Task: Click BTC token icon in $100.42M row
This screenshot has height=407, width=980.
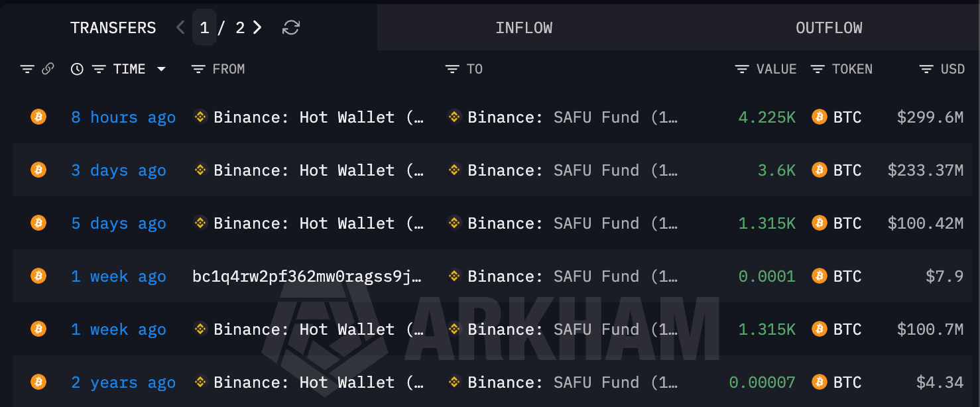Action: pyautogui.click(x=820, y=223)
